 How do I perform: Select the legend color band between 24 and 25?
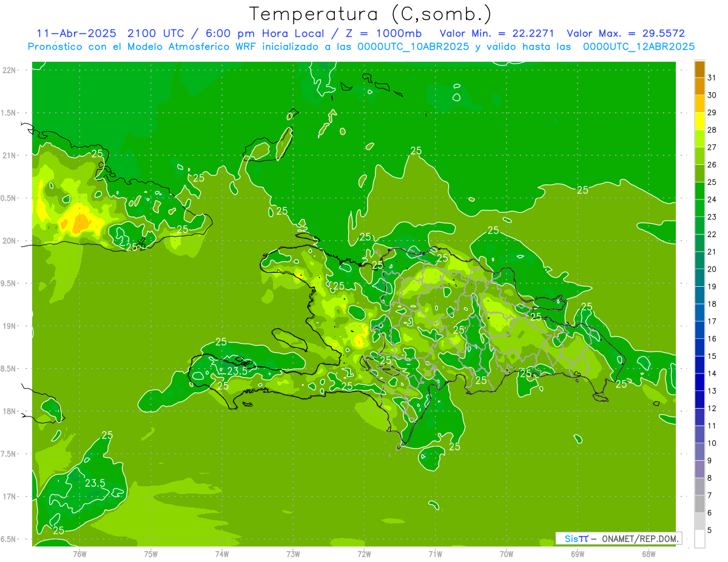pos(699,191)
